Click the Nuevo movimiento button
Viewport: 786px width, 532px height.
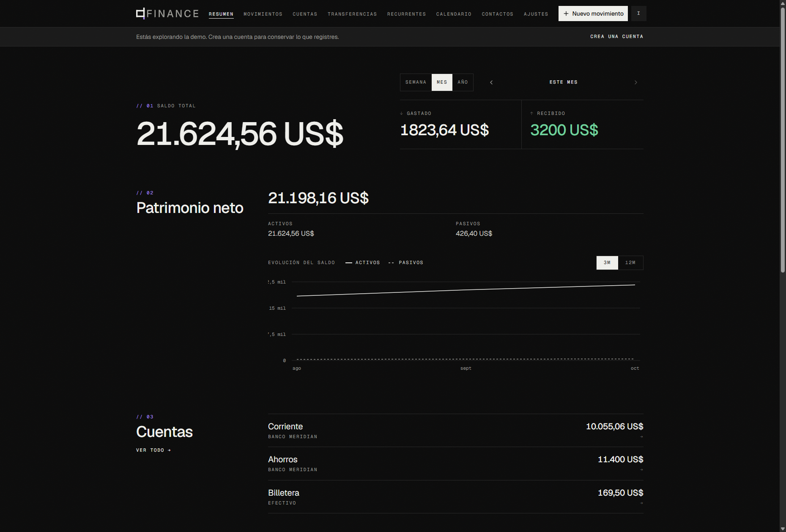point(593,14)
